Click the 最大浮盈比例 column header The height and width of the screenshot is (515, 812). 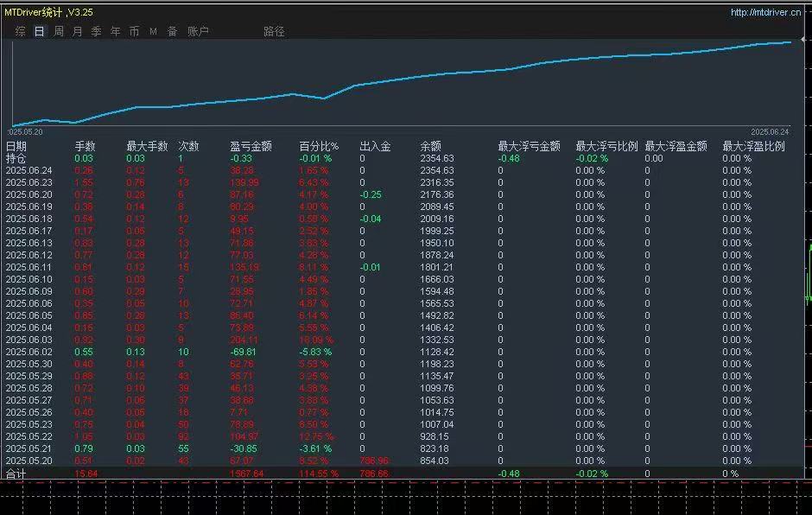point(753,146)
